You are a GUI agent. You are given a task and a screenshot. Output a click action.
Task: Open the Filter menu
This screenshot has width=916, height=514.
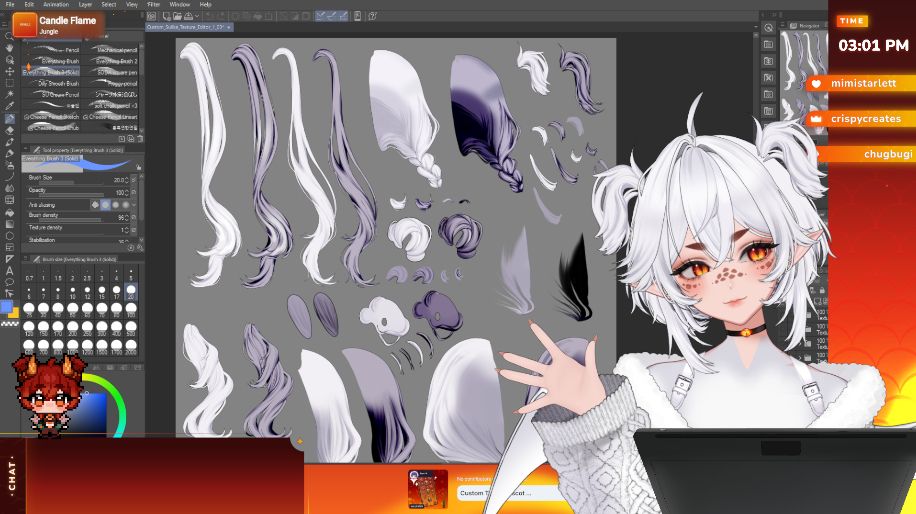[153, 4]
